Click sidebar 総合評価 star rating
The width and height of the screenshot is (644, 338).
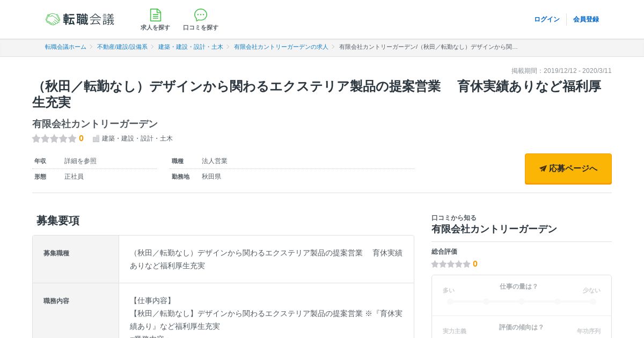(x=451, y=264)
